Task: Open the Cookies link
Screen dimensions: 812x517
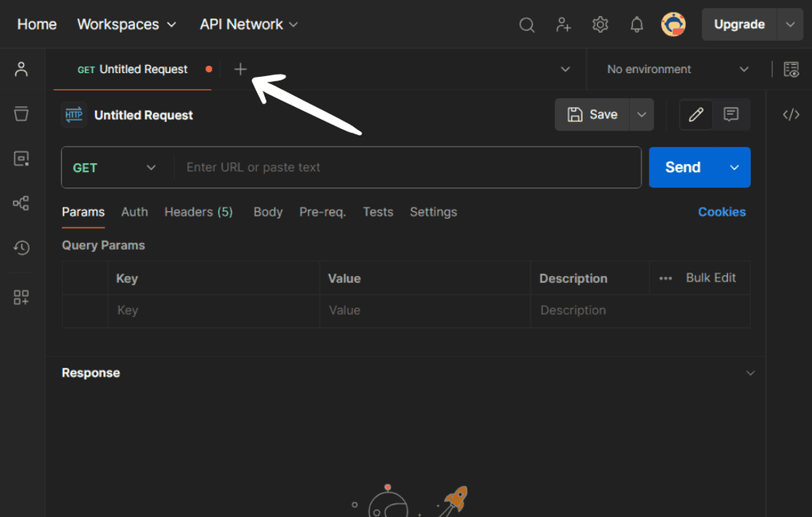Action: tap(722, 212)
